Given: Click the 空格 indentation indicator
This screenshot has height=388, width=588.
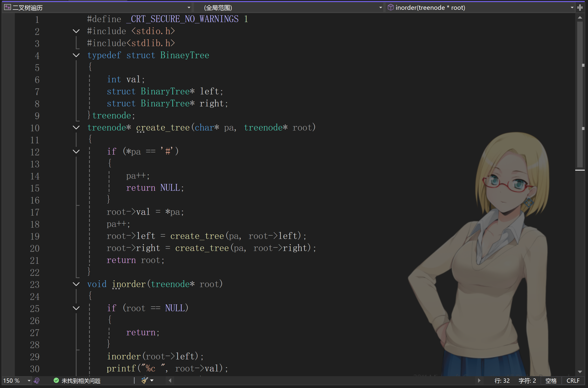Looking at the screenshot, I should point(551,381).
